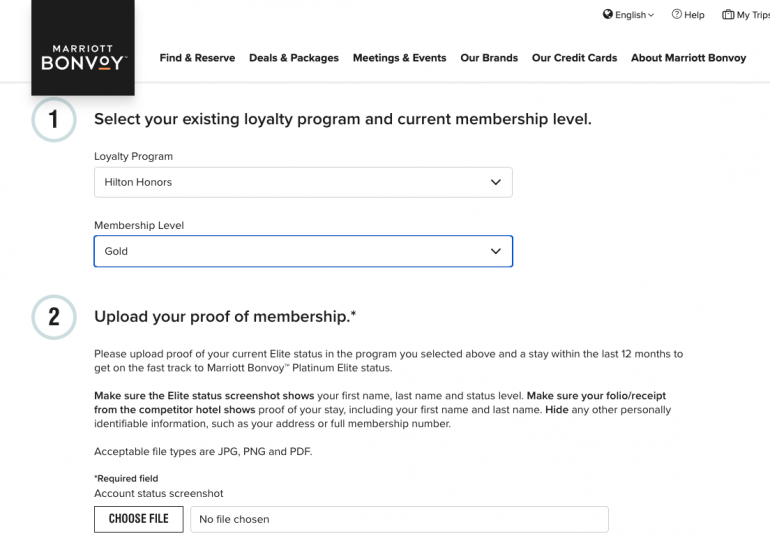Click the step 1 circle icon
The width and height of the screenshot is (770, 550).
(53, 120)
